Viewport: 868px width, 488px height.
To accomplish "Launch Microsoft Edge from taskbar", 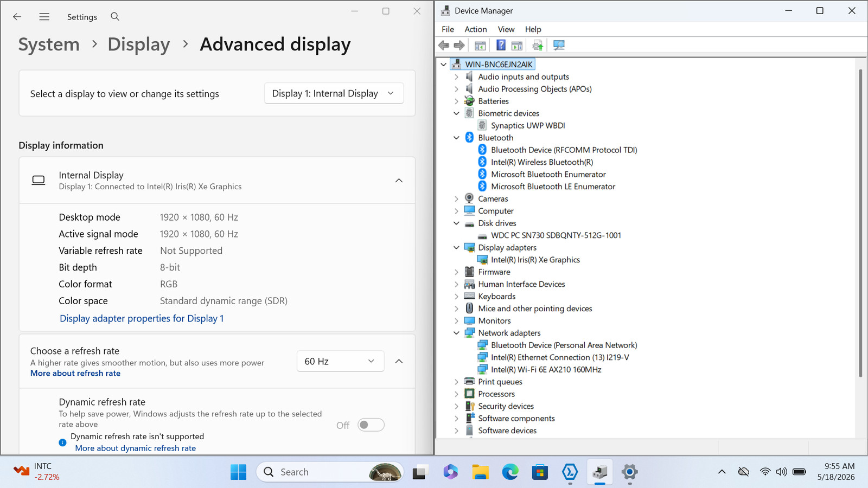I will (510, 472).
